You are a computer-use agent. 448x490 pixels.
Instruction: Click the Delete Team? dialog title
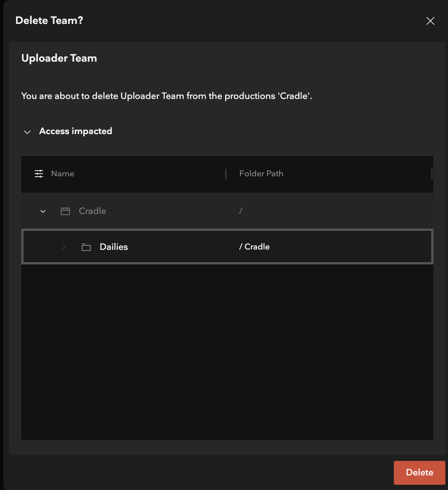click(49, 21)
